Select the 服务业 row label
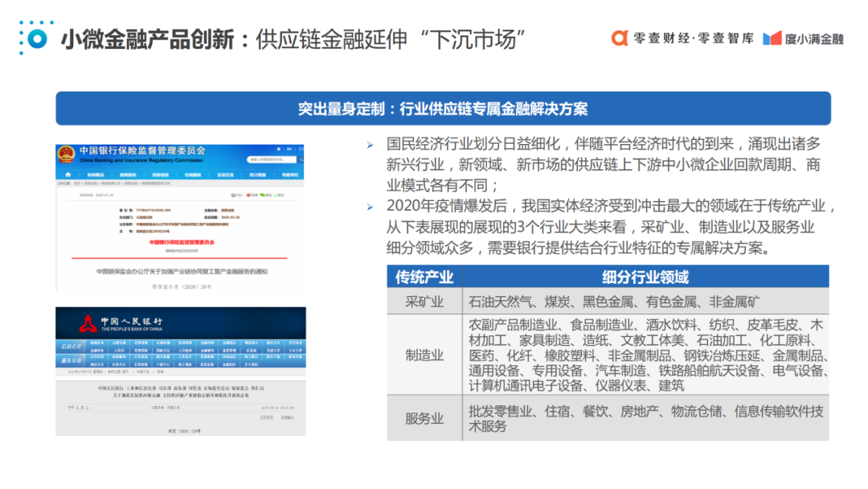868x489 pixels. [x=424, y=418]
